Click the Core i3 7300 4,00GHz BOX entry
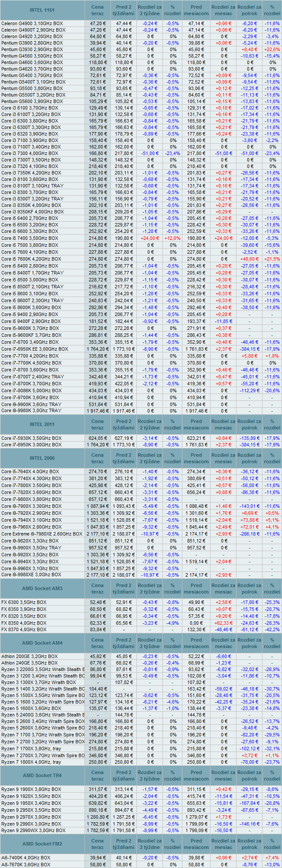This screenshot has width=282, height=868. pos(29,153)
